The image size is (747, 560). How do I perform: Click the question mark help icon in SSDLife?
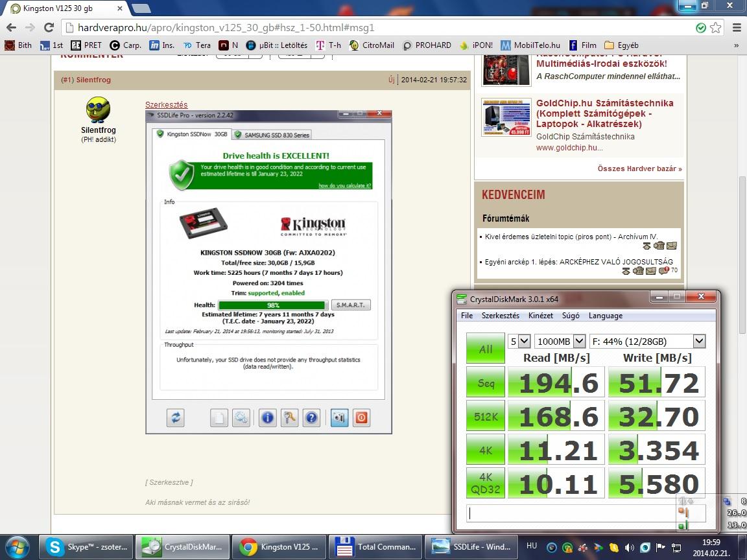point(311,418)
